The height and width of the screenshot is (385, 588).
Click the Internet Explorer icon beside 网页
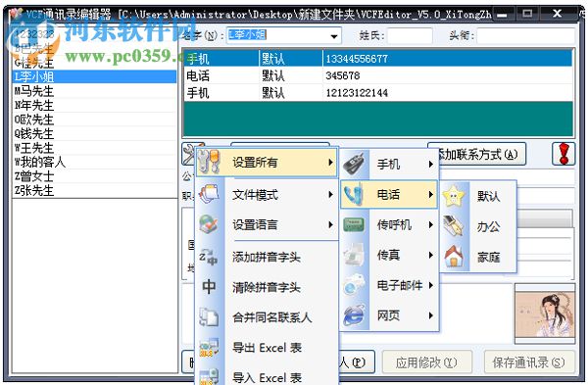354,315
